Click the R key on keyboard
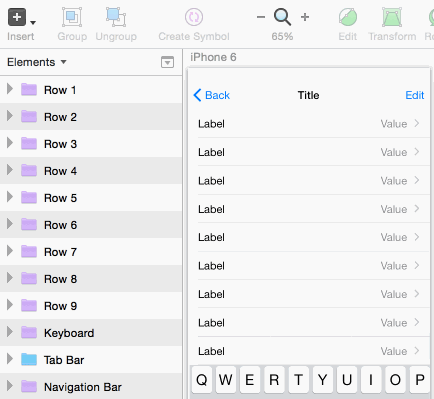This screenshot has width=434, height=399. click(x=274, y=380)
